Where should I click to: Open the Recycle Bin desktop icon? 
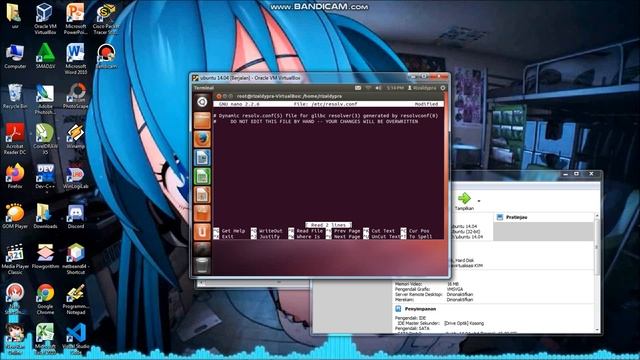click(15, 96)
